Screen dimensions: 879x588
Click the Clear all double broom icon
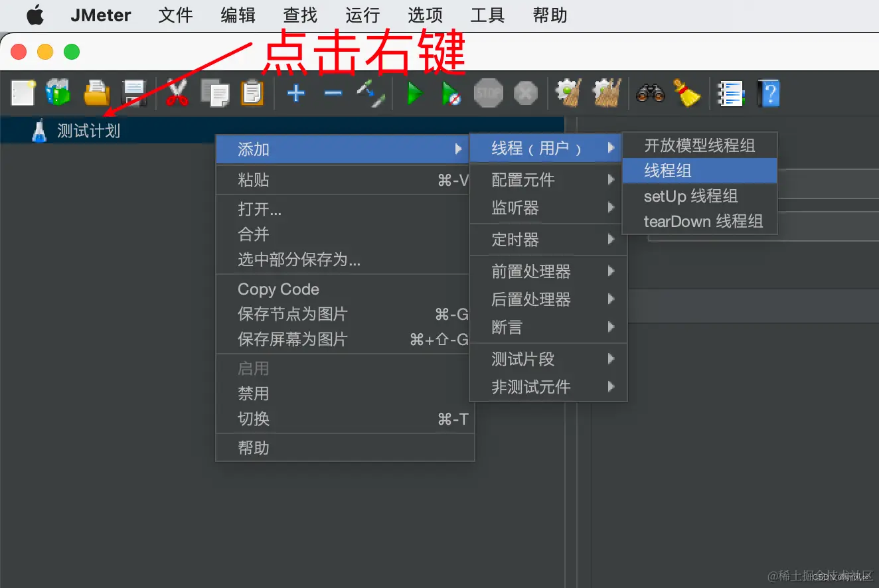point(608,93)
